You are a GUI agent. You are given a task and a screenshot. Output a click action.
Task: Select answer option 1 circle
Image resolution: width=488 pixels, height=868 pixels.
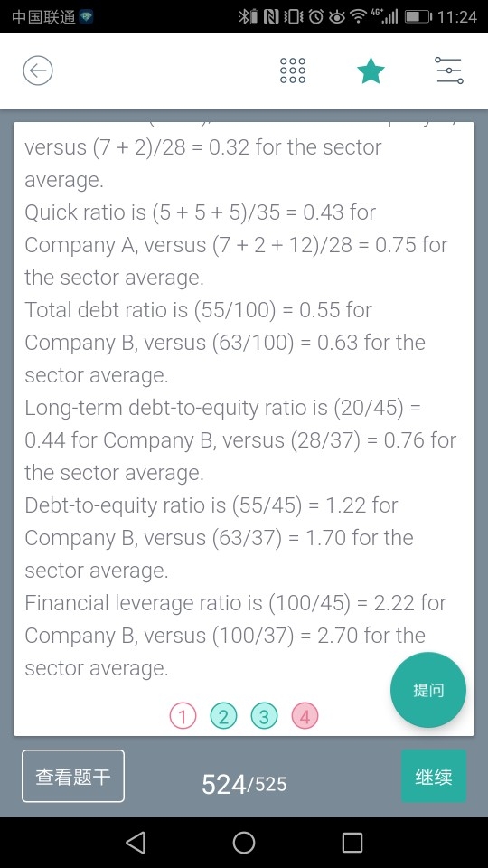[183, 716]
